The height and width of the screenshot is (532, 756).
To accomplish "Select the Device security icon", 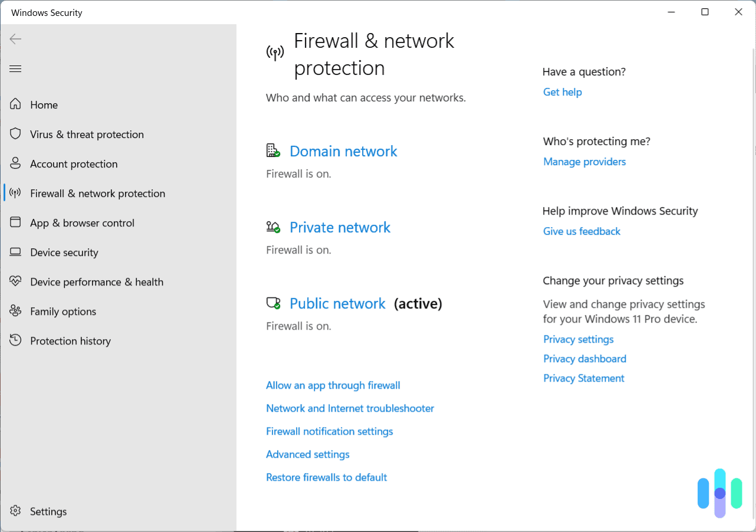I will 15,252.
